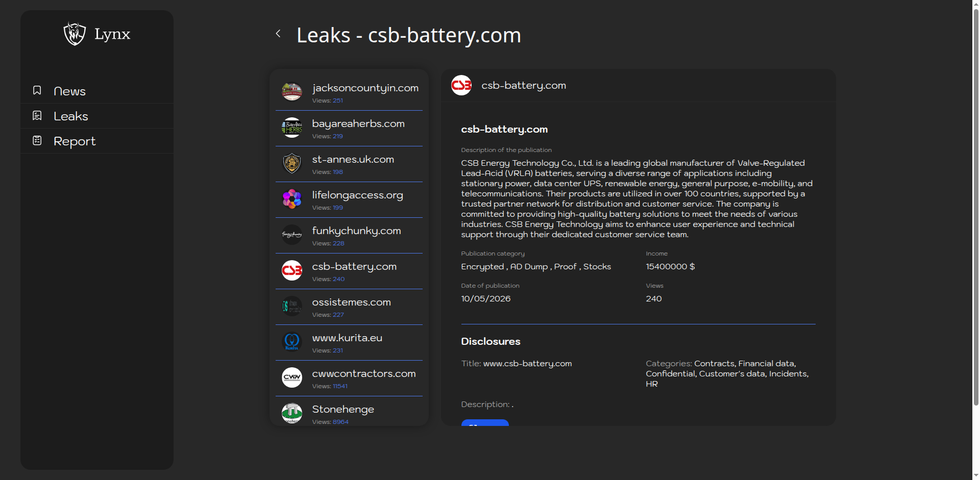980x480 pixels.
Task: Click the page scrollbar down arrow
Action: click(976, 476)
